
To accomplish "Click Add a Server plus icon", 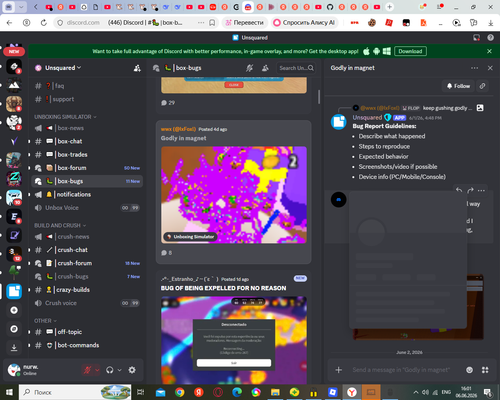I will click(14, 310).
